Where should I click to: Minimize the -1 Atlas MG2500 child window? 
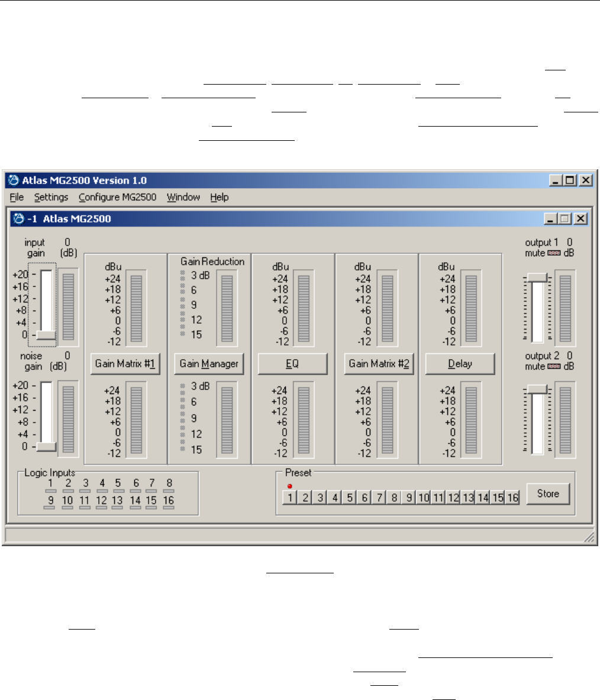pyautogui.click(x=550, y=219)
